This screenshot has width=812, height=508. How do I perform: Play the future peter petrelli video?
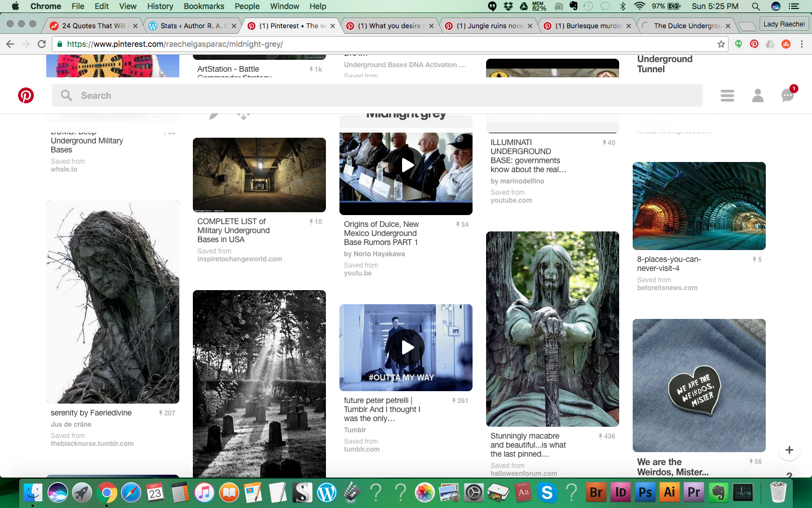pos(406,348)
